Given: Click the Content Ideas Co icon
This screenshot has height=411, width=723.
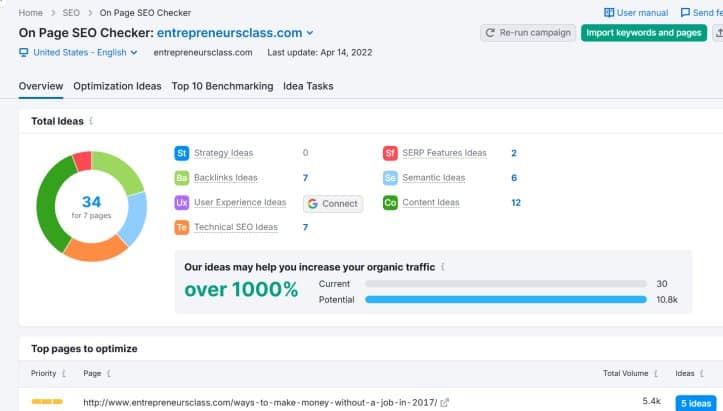Looking at the screenshot, I should click(390, 203).
